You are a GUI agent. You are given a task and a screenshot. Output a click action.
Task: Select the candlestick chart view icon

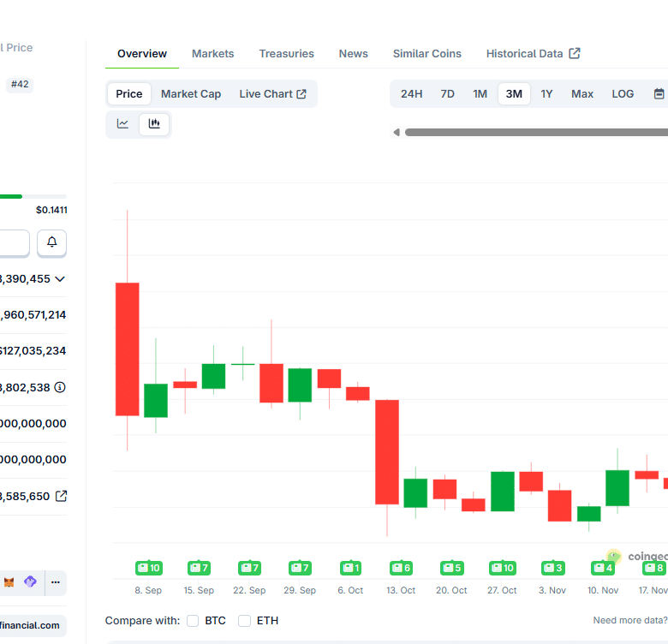[154, 123]
